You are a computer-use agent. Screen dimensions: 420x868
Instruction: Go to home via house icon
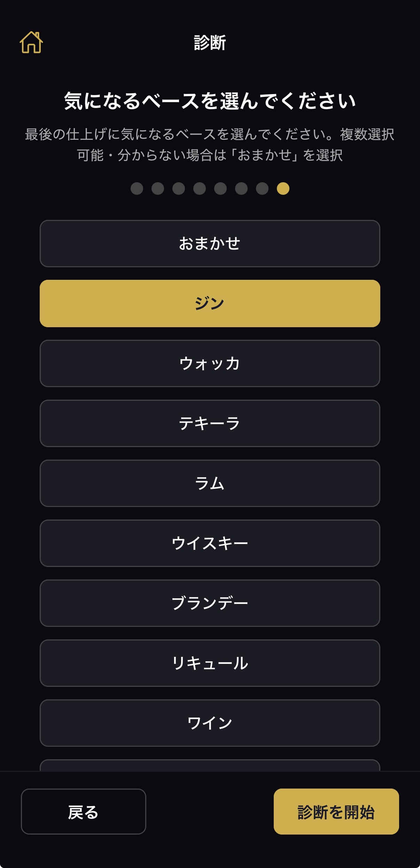pos(31,43)
